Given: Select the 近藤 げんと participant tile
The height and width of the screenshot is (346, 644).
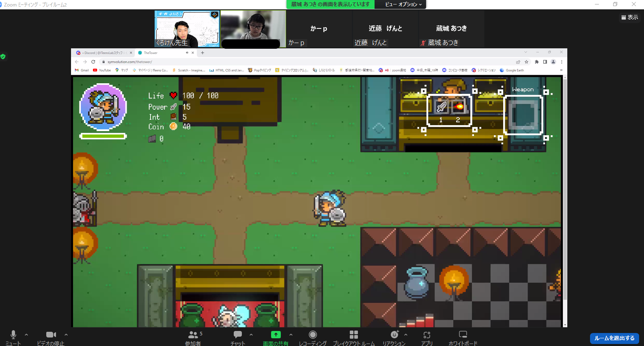Looking at the screenshot, I should 386,29.
